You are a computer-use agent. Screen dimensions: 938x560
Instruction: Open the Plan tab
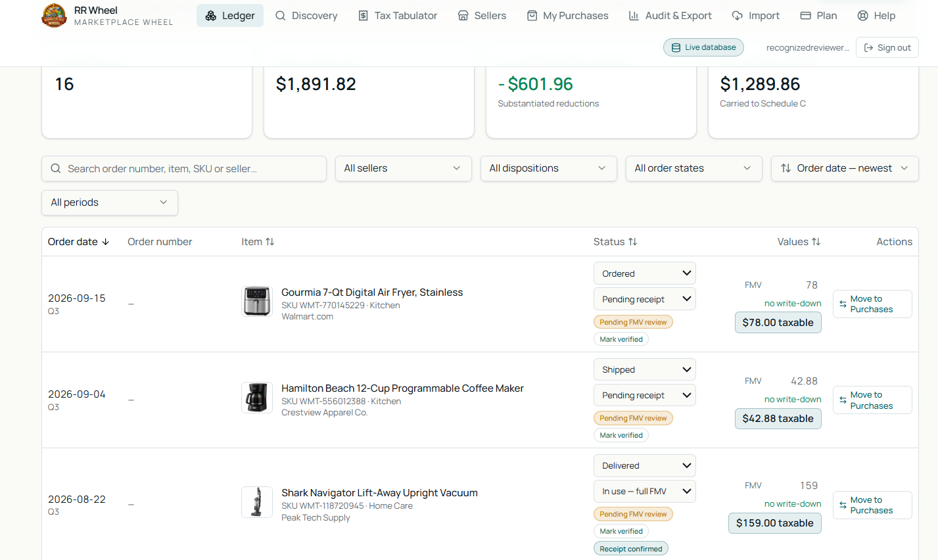(818, 16)
